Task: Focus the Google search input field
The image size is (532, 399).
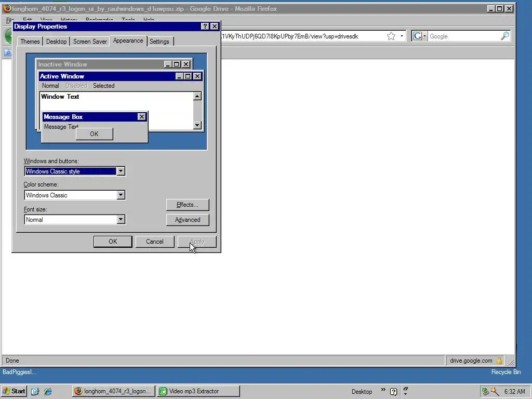Action: coord(463,36)
